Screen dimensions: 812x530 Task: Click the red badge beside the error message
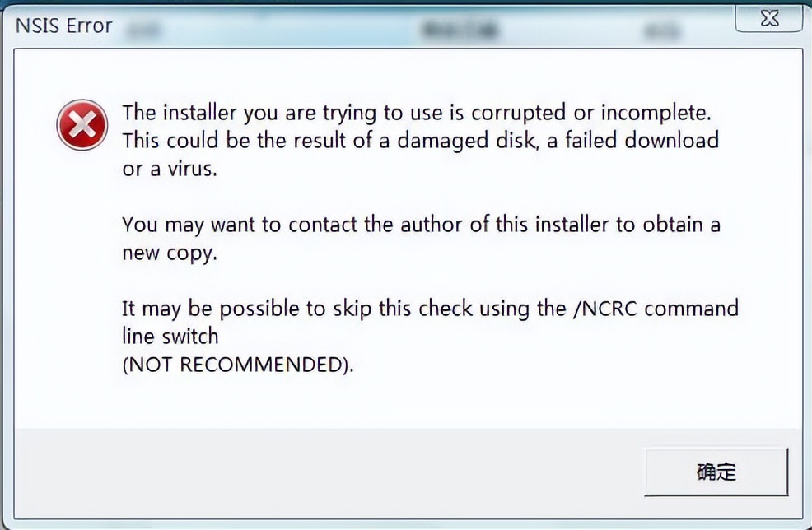click(82, 124)
